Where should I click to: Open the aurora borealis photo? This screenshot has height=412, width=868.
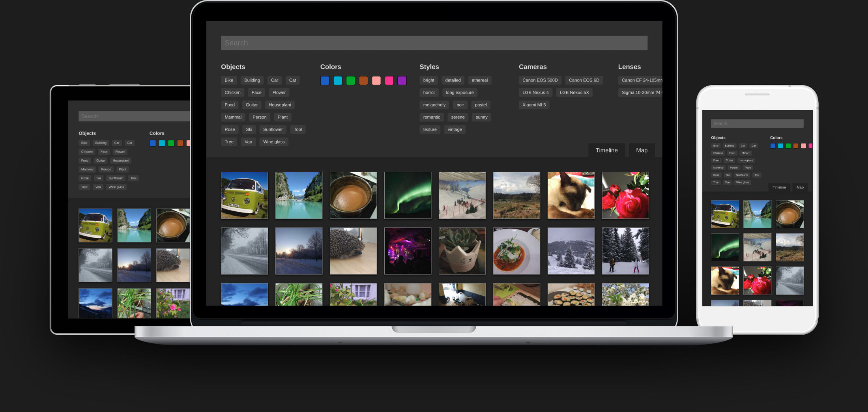[408, 195]
